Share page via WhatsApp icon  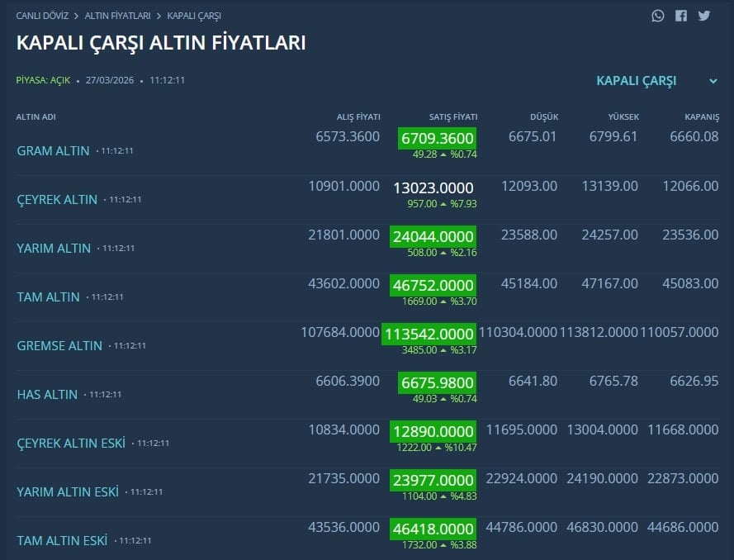pos(657,15)
